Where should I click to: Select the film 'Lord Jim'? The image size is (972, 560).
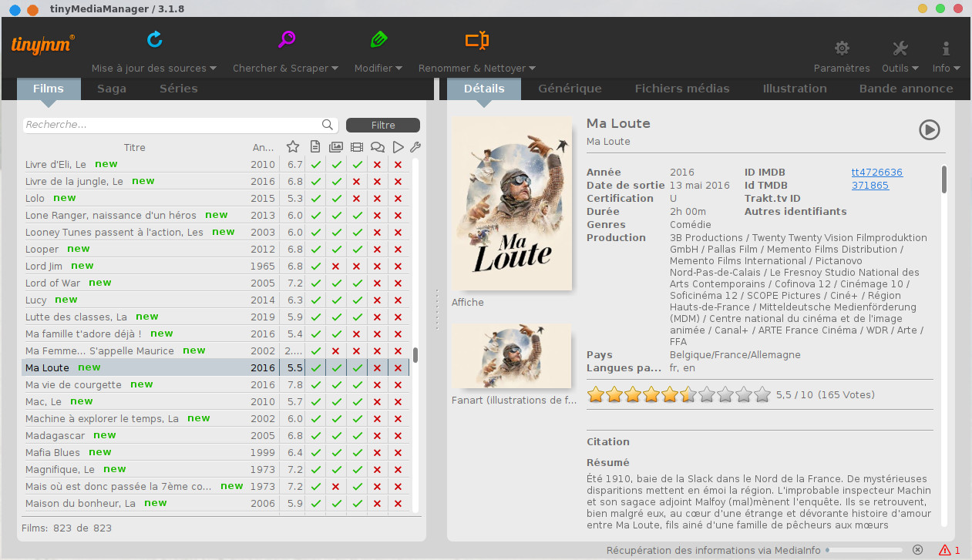(x=216, y=266)
